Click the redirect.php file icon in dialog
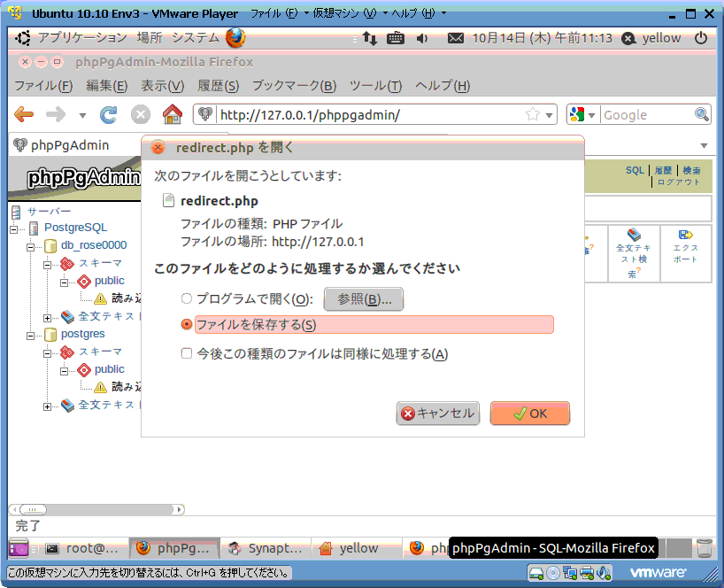The height and width of the screenshot is (588, 724). 168,200
